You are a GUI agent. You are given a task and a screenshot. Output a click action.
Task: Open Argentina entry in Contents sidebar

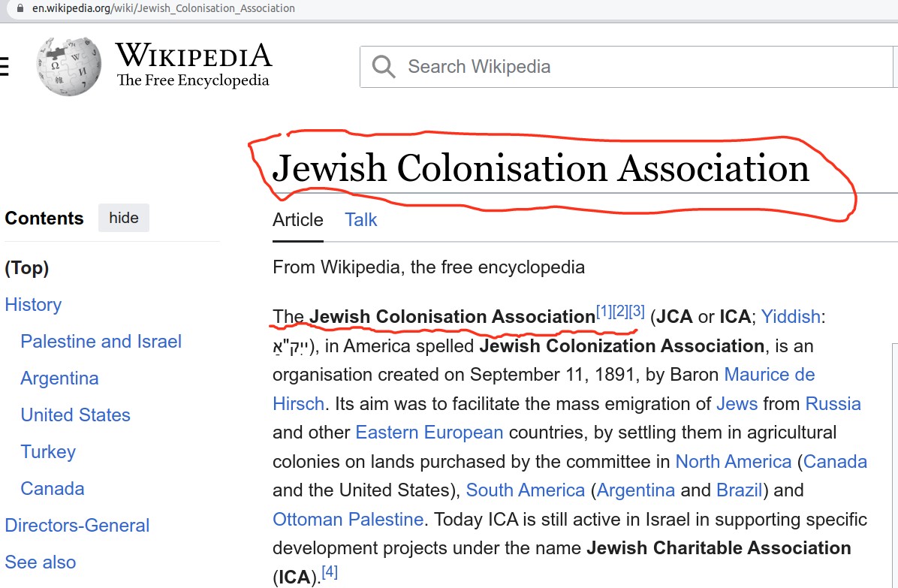[x=60, y=378]
